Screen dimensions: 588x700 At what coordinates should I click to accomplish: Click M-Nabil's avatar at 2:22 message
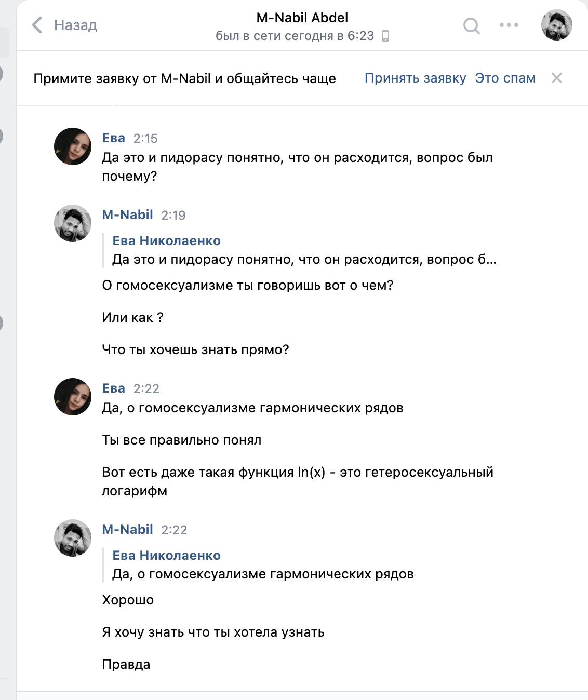tap(73, 538)
